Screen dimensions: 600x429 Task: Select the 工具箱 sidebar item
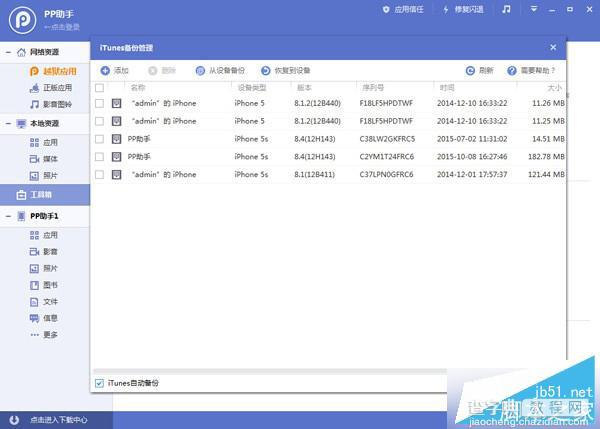45,195
